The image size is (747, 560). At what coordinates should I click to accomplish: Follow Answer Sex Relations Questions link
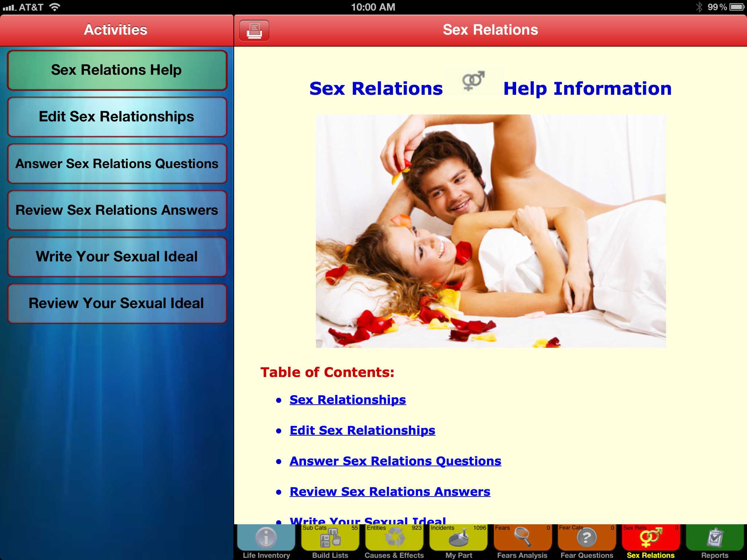click(x=395, y=461)
